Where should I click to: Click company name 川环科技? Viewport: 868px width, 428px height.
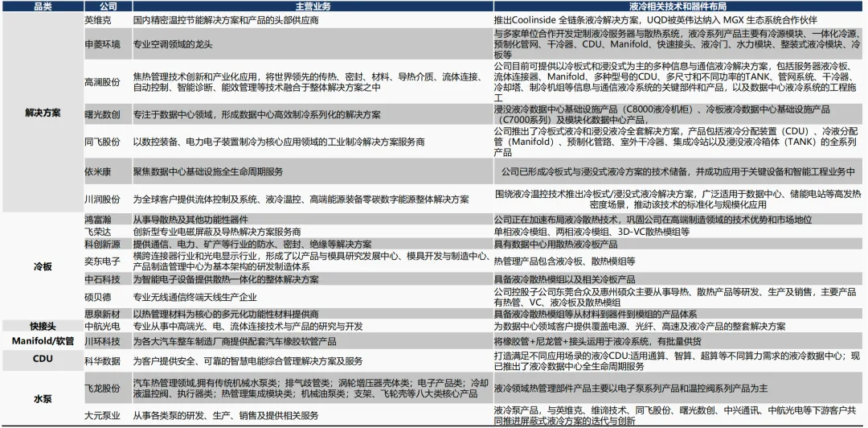[x=102, y=341]
